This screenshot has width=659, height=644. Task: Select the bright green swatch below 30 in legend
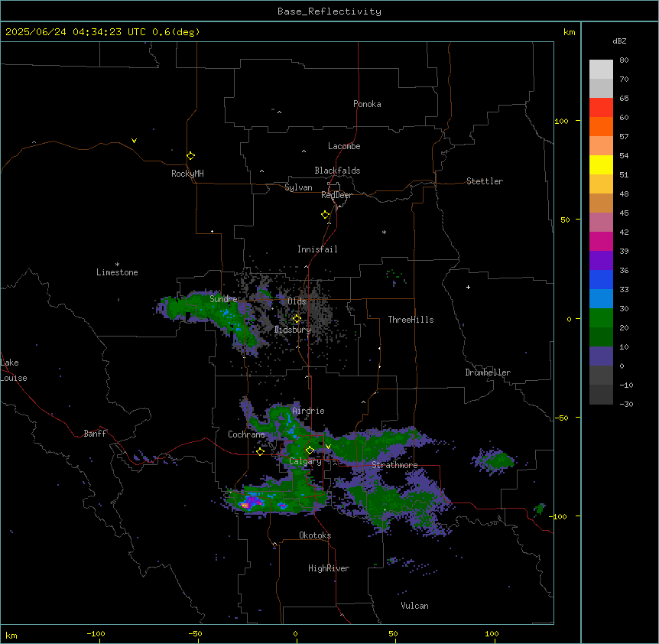click(x=601, y=318)
